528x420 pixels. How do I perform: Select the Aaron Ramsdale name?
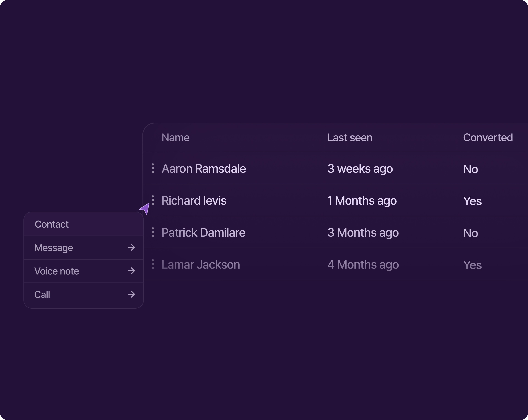pyautogui.click(x=204, y=169)
